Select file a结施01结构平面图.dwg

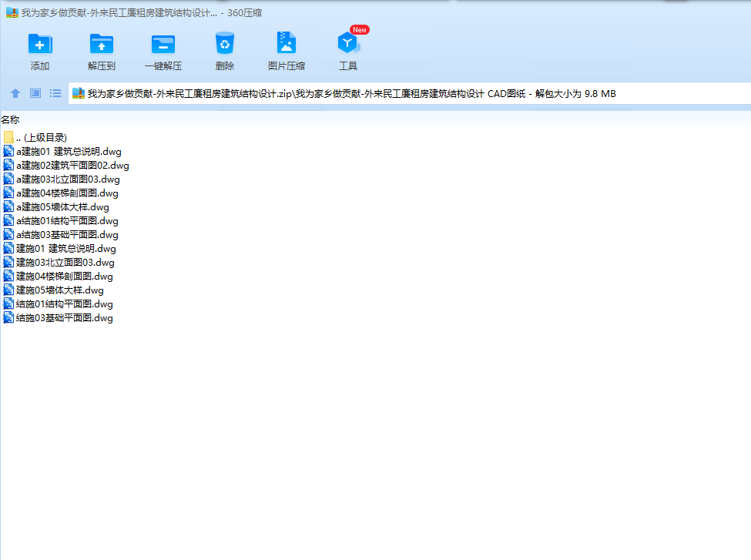(x=67, y=221)
